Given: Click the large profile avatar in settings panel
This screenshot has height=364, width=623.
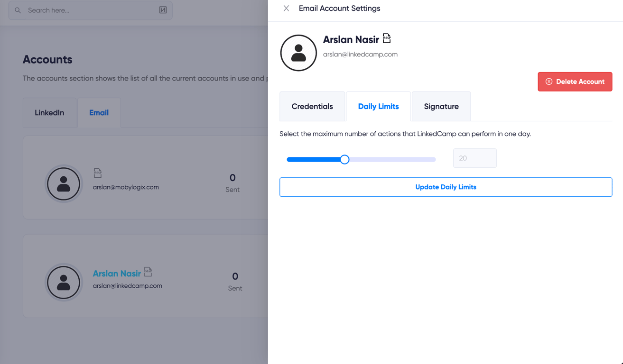Looking at the screenshot, I should click(x=298, y=53).
